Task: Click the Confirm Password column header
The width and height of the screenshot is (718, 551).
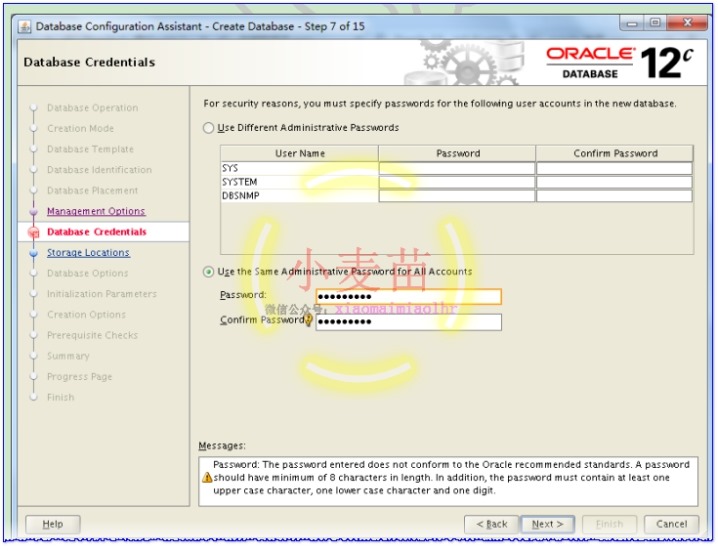Action: click(x=615, y=153)
